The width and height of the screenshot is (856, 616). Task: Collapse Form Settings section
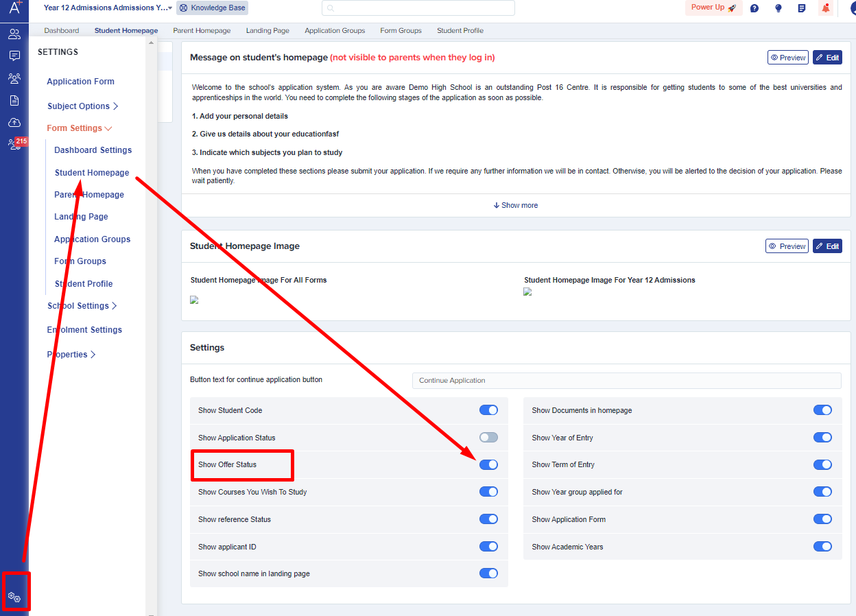(79, 128)
